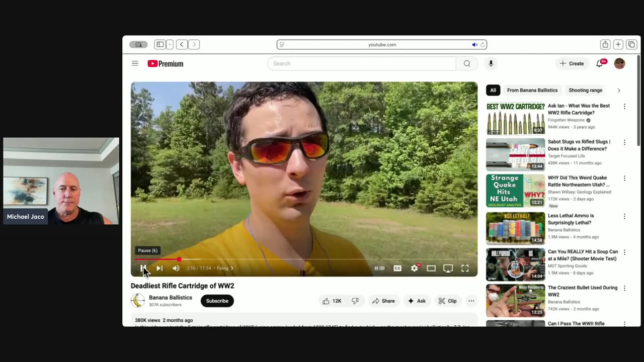Screen dimensions: 644x362
Task: Open the Forgotten Weapons channel name
Action: pos(566,120)
